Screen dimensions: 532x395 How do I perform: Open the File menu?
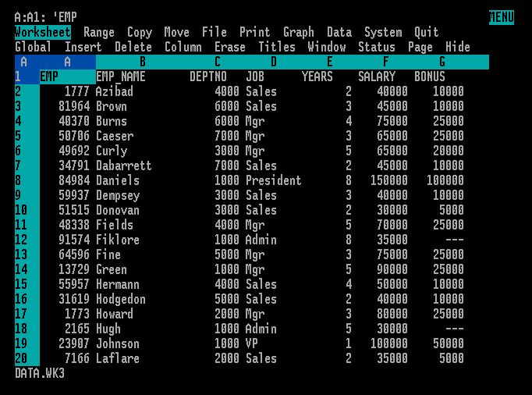[x=214, y=32]
